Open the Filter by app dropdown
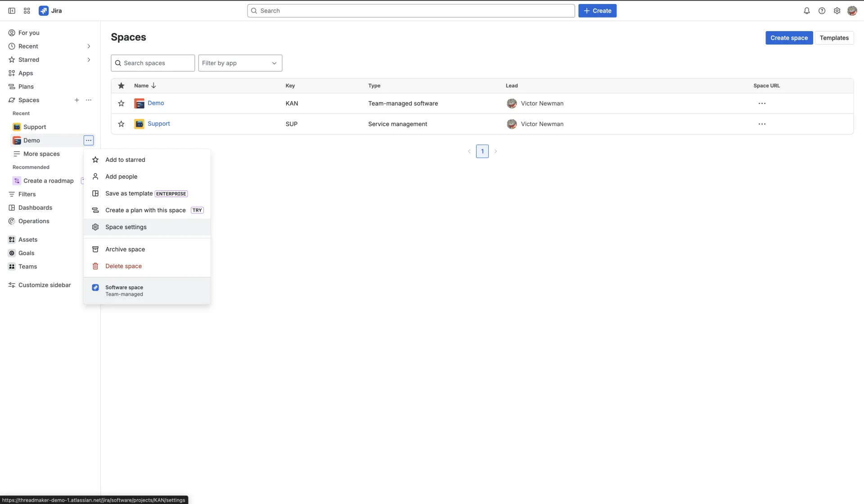This screenshot has height=504, width=864. pyautogui.click(x=240, y=63)
